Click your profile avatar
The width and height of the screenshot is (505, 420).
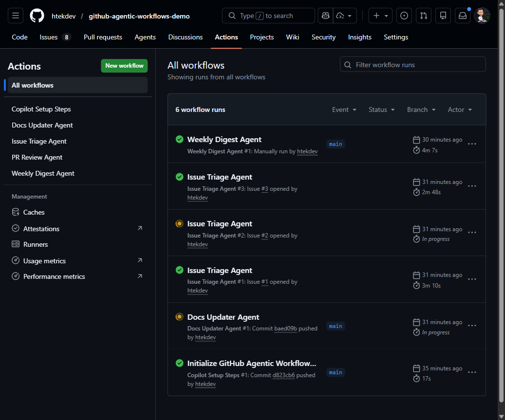tap(482, 15)
